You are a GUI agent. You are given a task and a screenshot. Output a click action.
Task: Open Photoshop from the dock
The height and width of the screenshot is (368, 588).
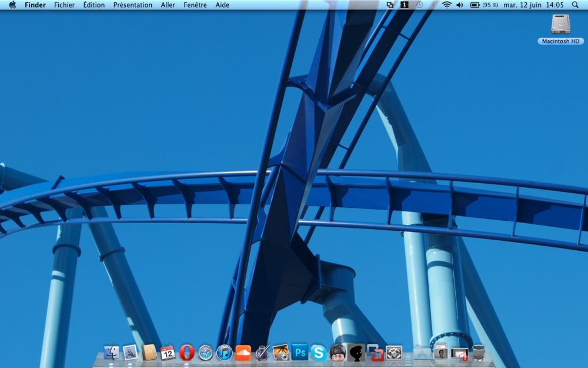(x=299, y=353)
